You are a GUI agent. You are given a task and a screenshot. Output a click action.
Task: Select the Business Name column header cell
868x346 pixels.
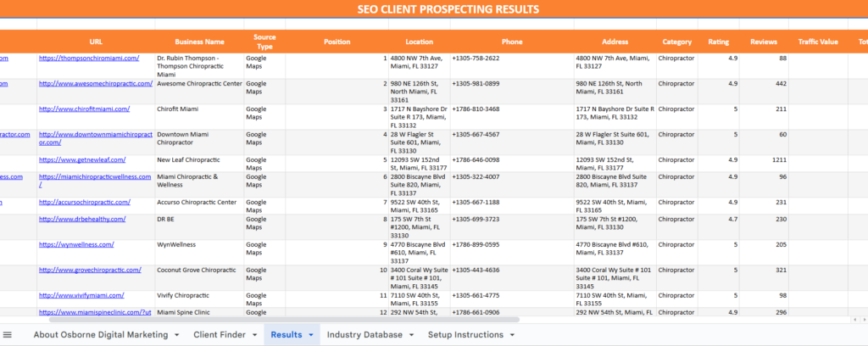click(199, 42)
